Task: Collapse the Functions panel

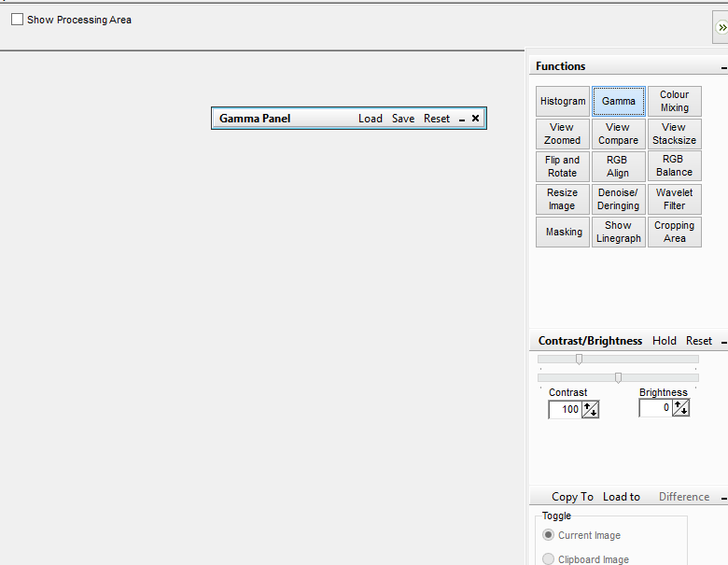Action: [723, 68]
